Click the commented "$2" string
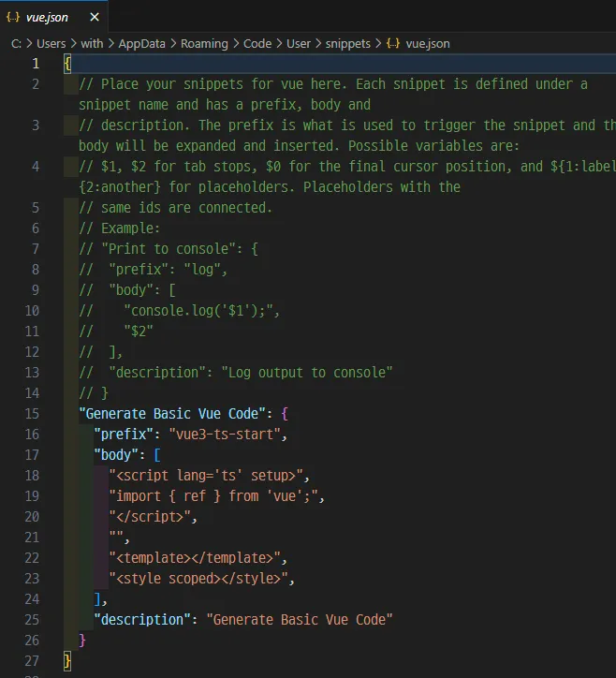This screenshot has height=678, width=616. pos(139,332)
